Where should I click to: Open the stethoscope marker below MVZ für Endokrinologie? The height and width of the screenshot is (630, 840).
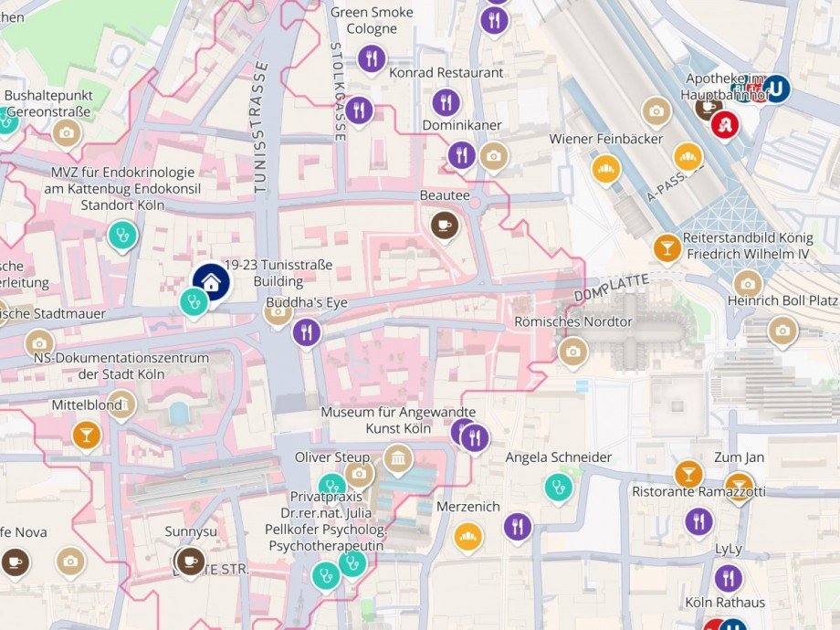[122, 236]
